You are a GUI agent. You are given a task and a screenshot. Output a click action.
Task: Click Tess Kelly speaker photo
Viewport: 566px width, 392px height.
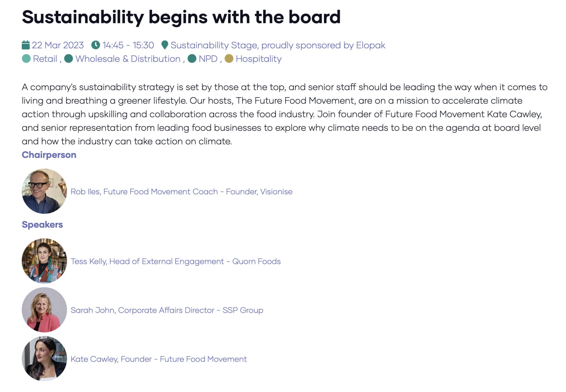pos(44,261)
